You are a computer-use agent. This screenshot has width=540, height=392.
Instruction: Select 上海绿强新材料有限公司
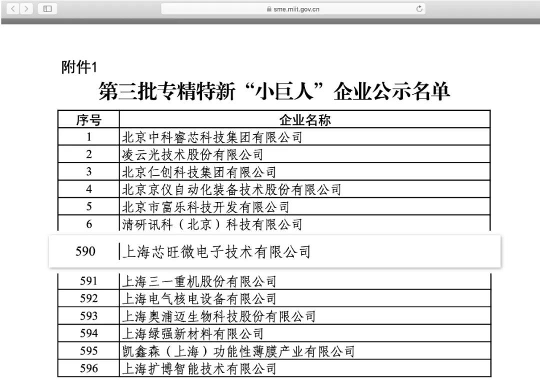192,334
